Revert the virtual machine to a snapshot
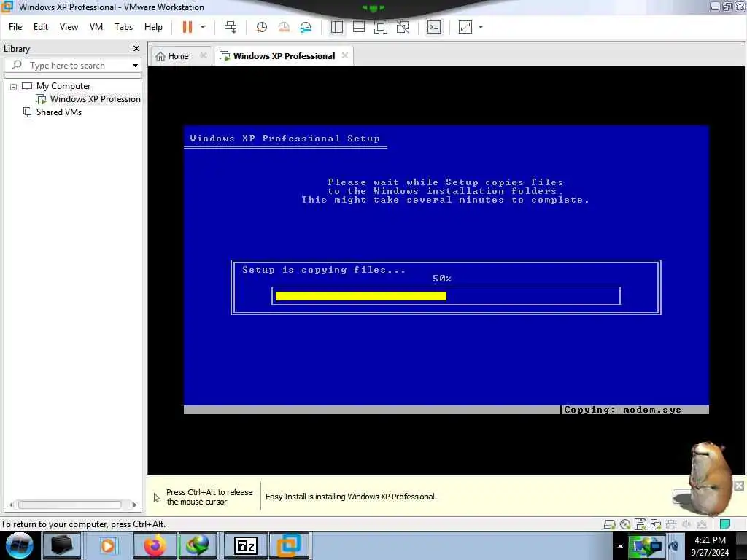The image size is (747, 560). tap(284, 27)
